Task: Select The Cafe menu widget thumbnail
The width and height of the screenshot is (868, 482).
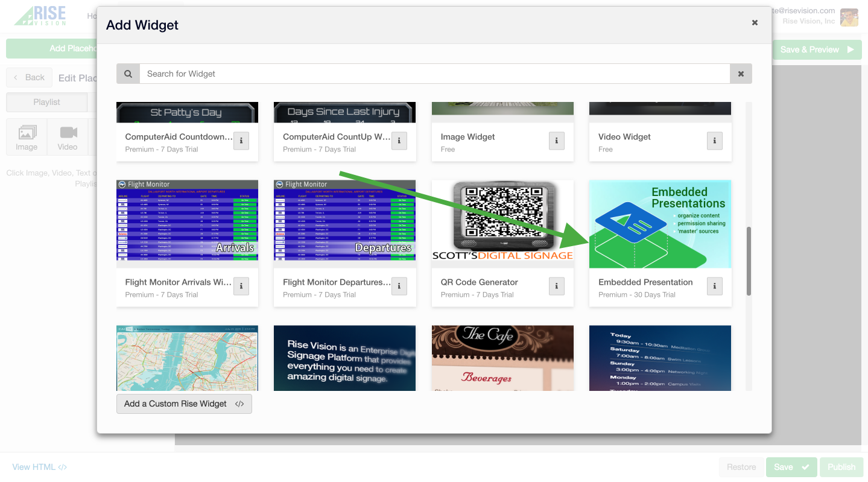Action: click(502, 358)
